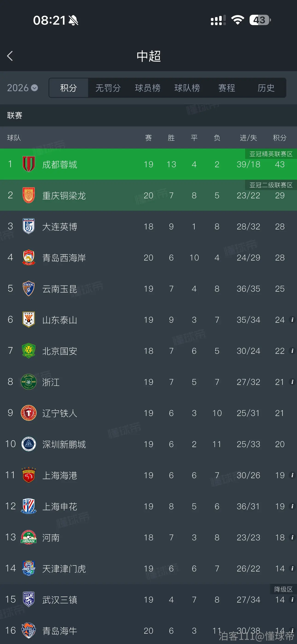Open the 历史 tab

pyautogui.click(x=266, y=88)
